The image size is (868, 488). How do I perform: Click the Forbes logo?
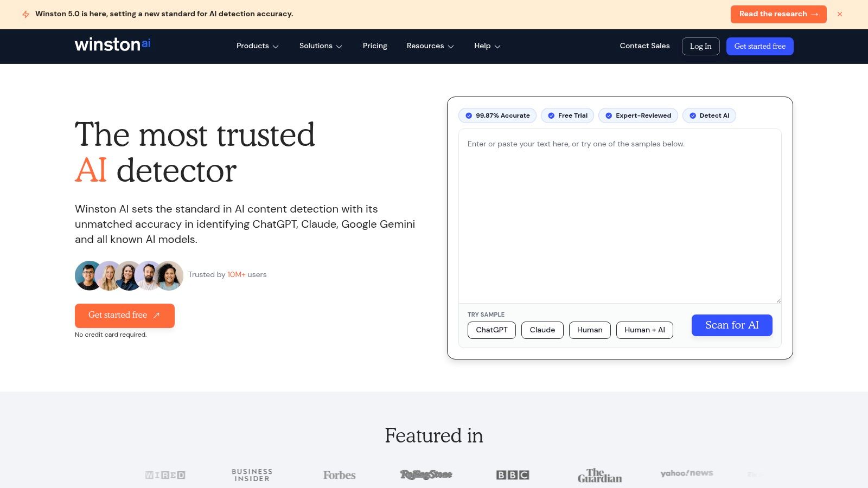coord(339,475)
